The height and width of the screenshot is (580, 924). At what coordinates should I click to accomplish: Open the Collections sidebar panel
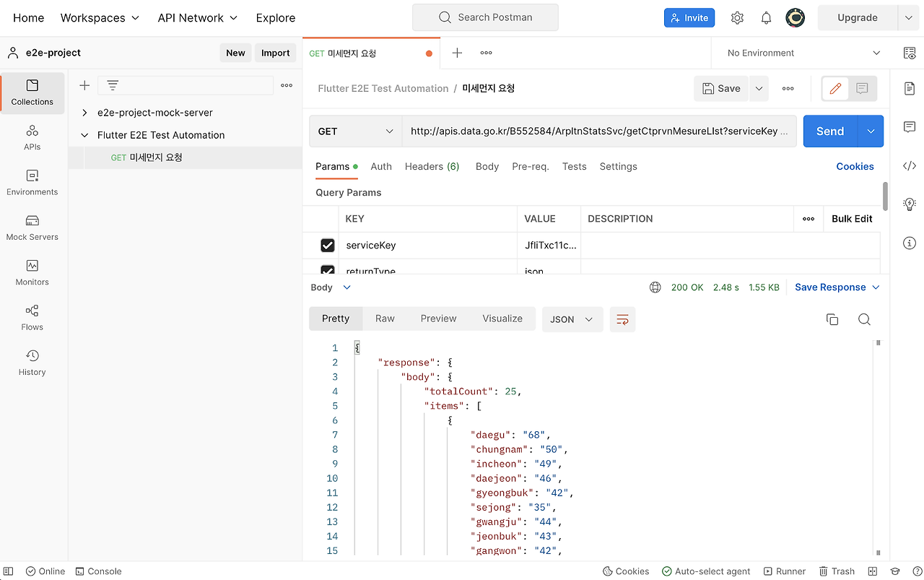tap(32, 93)
